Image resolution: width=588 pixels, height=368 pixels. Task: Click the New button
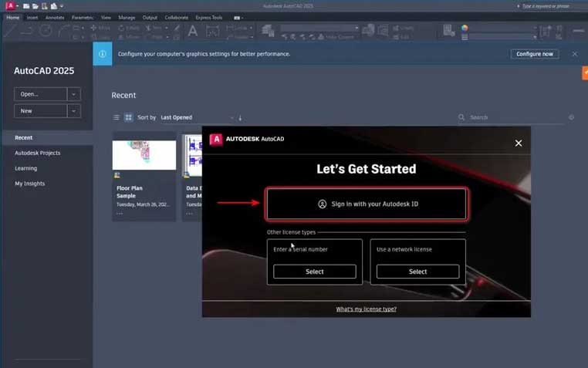[40, 111]
